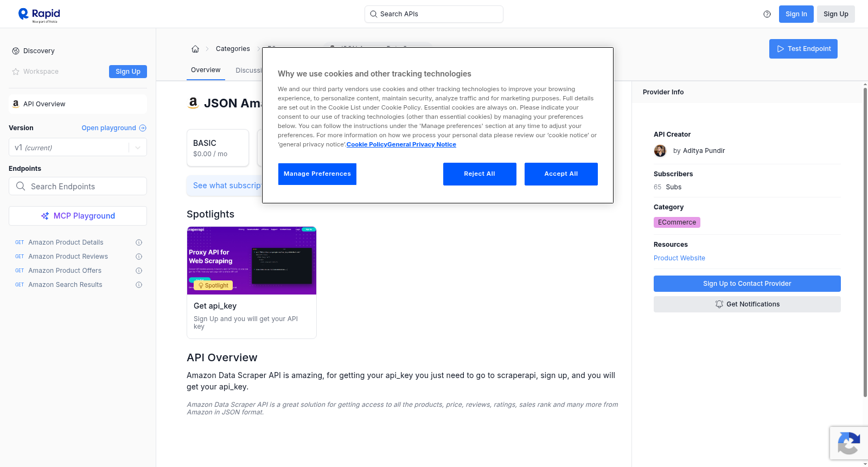Click the page's vertical scrollbar
The width and height of the screenshot is (868, 467).
click(x=865, y=241)
